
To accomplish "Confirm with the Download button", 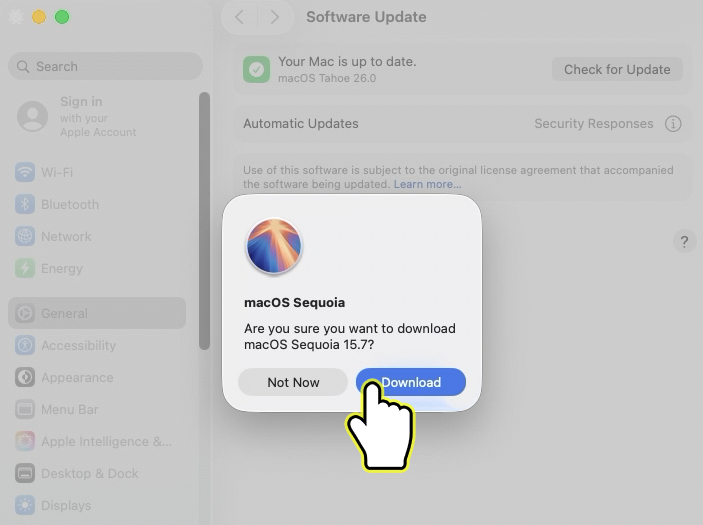I will pos(411,382).
